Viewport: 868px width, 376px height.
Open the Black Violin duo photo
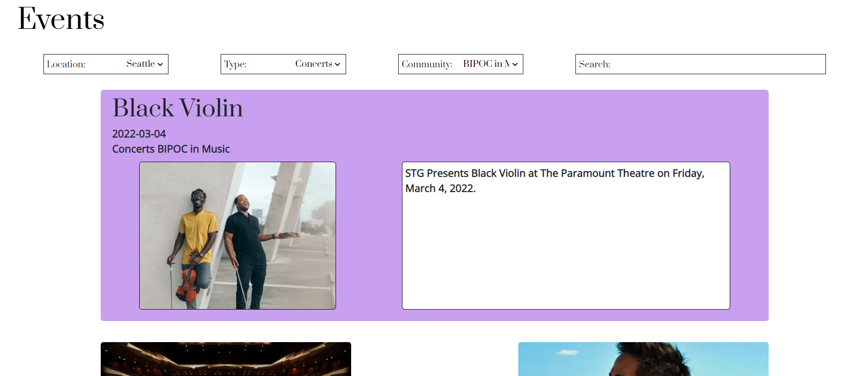[x=238, y=235]
